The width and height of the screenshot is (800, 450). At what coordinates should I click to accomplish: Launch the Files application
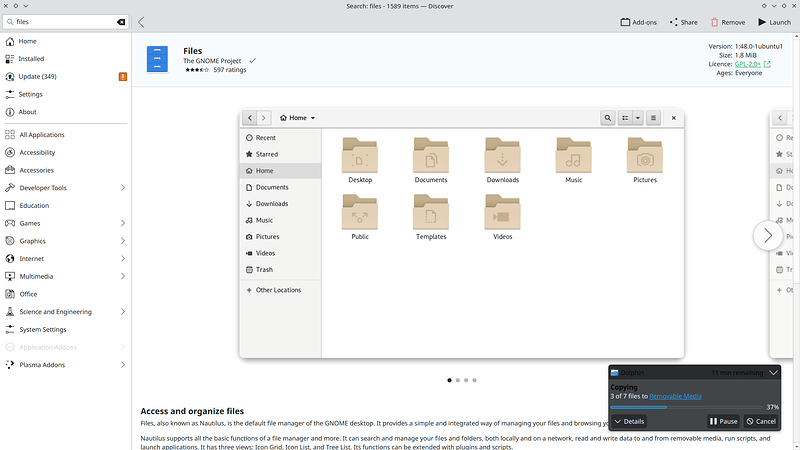[x=775, y=21]
